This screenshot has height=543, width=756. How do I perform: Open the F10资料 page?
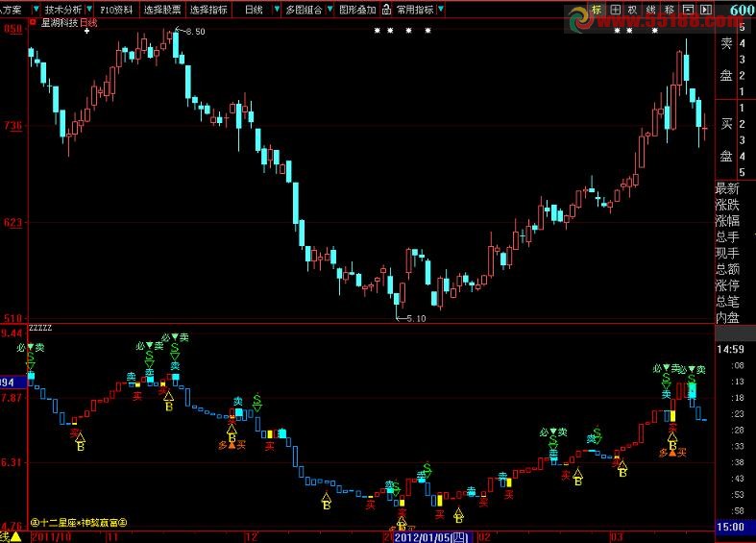pyautogui.click(x=116, y=10)
